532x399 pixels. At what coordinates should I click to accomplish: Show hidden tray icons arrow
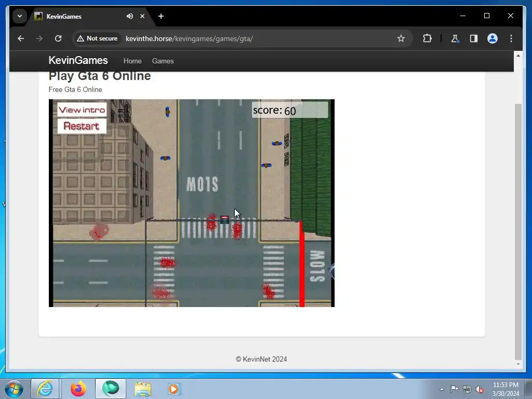click(x=442, y=389)
